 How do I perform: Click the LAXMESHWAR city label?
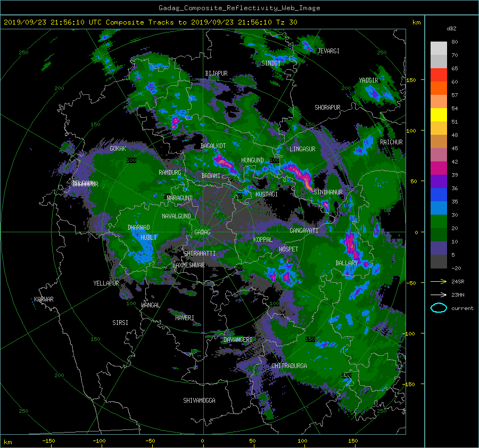(188, 265)
